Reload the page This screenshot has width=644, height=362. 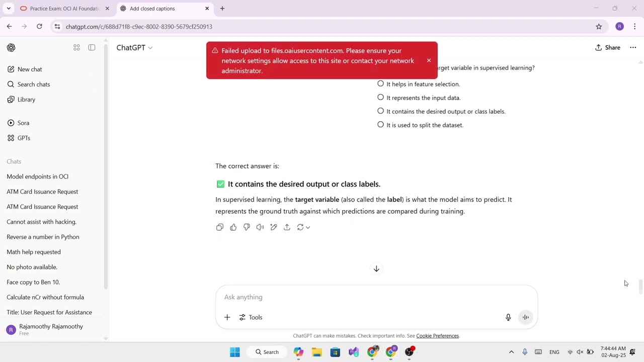coord(39,27)
